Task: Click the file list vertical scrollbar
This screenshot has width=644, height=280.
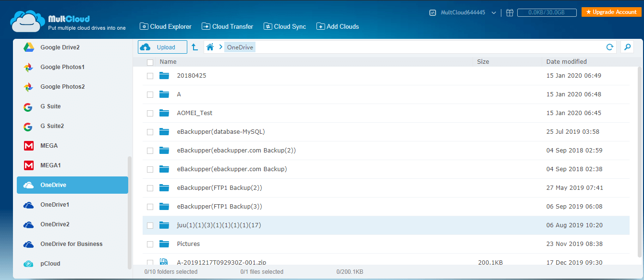Action: pyautogui.click(x=639, y=163)
